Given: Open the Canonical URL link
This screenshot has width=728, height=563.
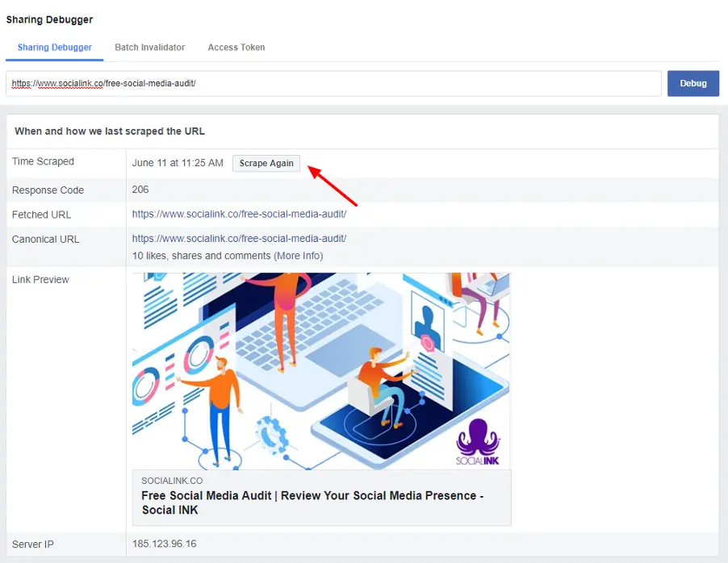Looking at the screenshot, I should pos(239,239).
